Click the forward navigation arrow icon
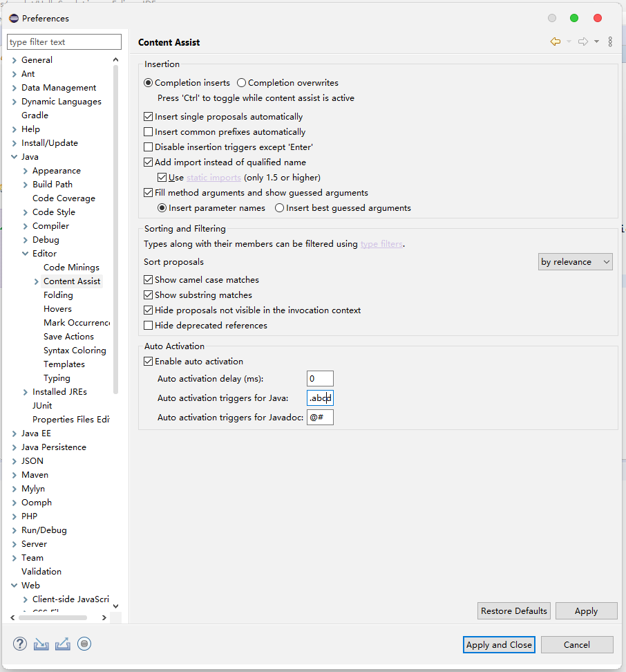The width and height of the screenshot is (626, 672). [x=583, y=41]
